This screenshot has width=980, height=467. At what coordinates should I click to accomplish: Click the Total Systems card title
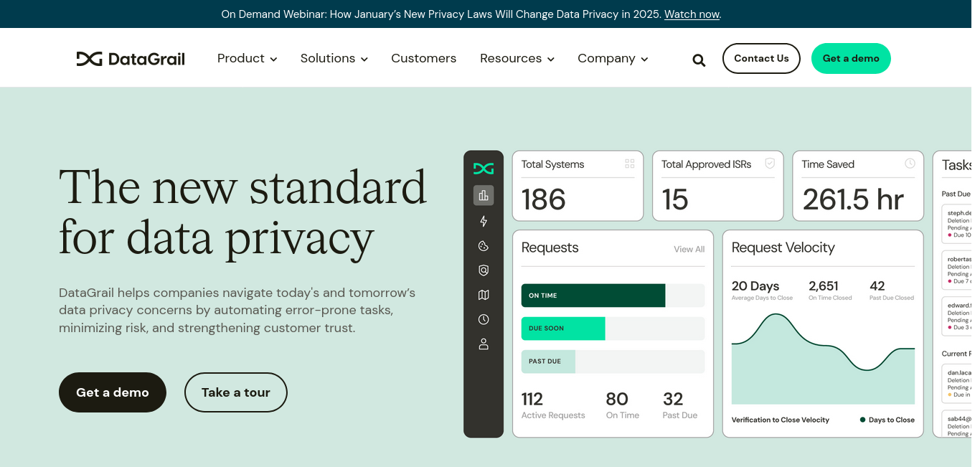pyautogui.click(x=553, y=164)
